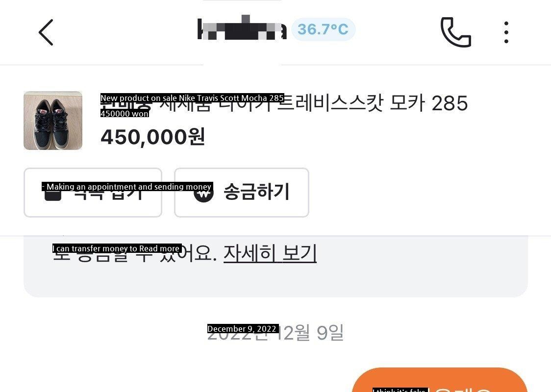Click the make an appointment button
The width and height of the screenshot is (551, 392).
[x=93, y=193]
